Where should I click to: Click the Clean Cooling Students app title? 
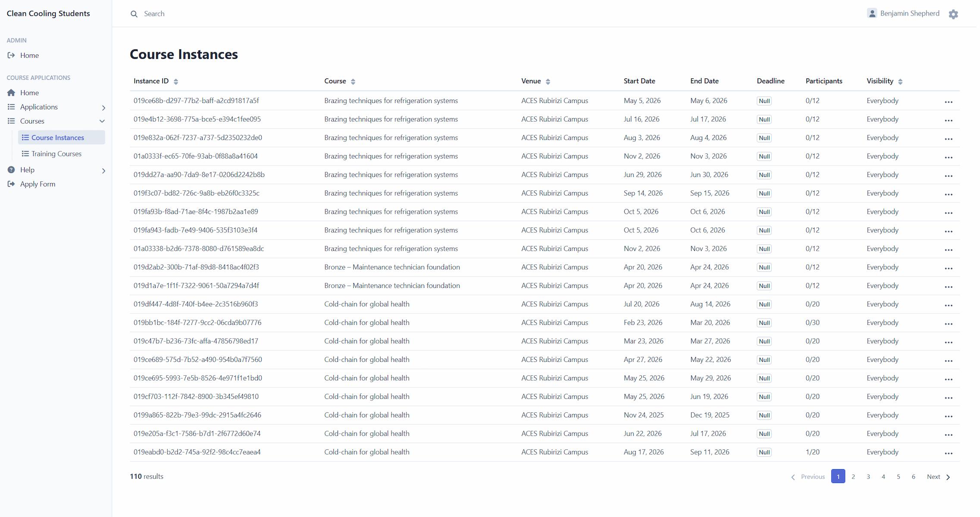pos(48,13)
